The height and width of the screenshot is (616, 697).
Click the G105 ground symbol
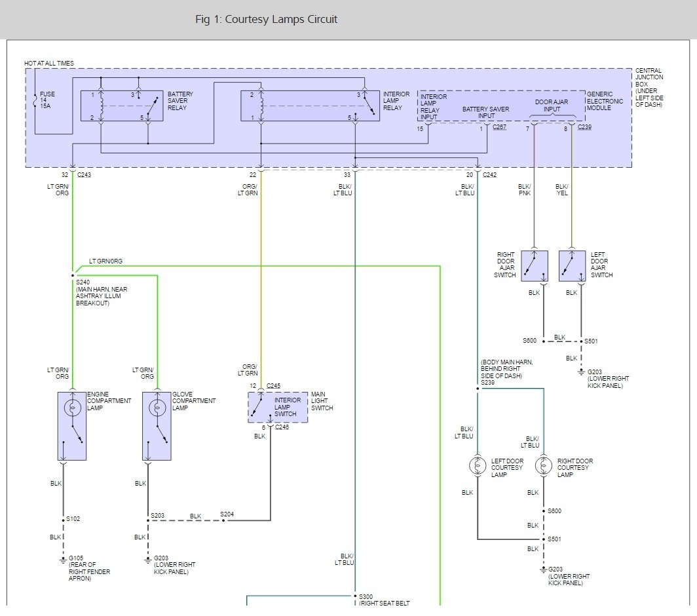coord(64,559)
